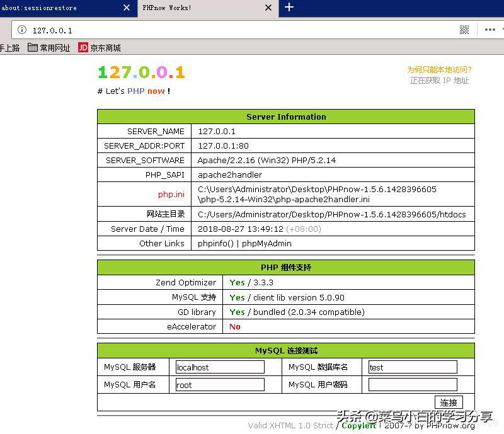Click the browser address bar showing 127.0.0.1
Image resolution: width=504 pixels, height=434 pixels.
coord(189,29)
